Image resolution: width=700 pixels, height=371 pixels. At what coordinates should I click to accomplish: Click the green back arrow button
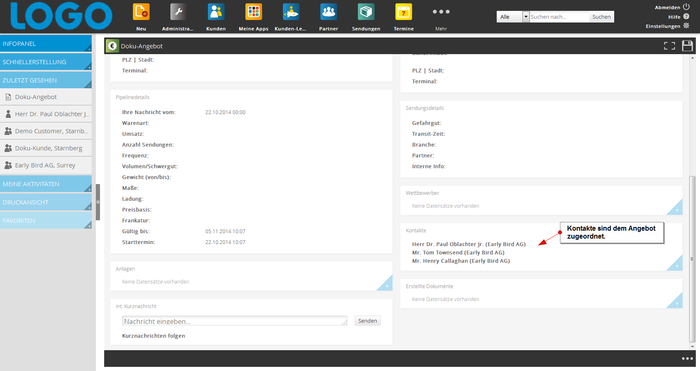coord(112,46)
